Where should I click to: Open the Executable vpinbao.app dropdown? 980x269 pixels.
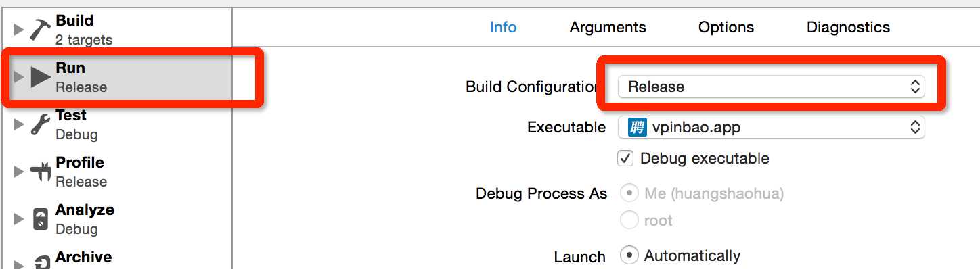(771, 127)
